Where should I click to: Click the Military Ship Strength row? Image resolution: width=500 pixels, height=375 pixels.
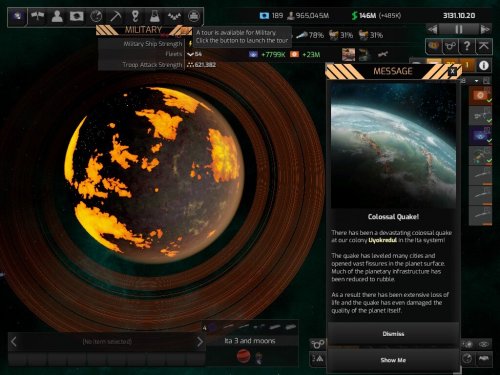click(145, 44)
